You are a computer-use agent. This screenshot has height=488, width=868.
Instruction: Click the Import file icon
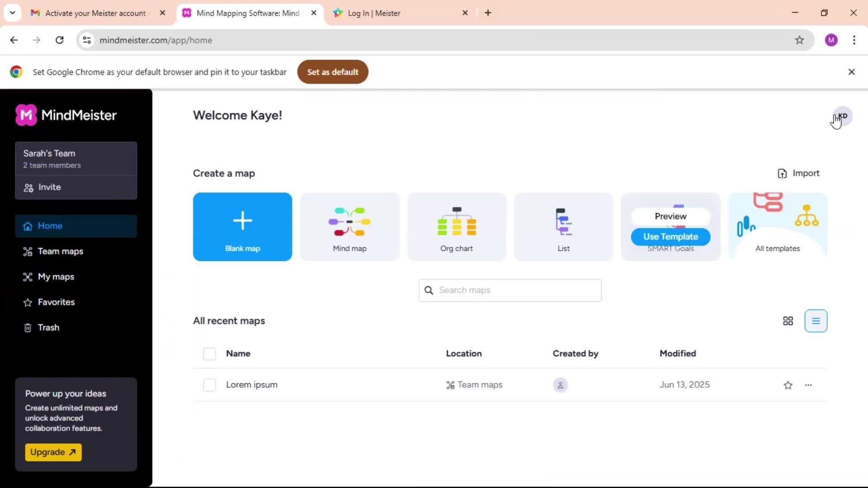[782, 174]
